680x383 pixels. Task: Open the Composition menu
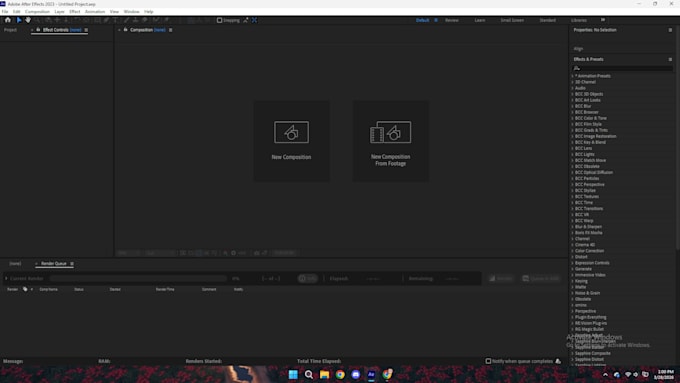coord(37,12)
